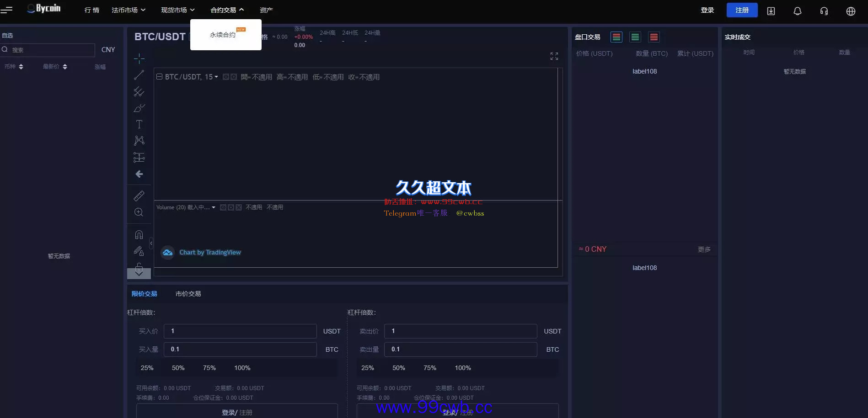Open the TradingView logo link

168,253
